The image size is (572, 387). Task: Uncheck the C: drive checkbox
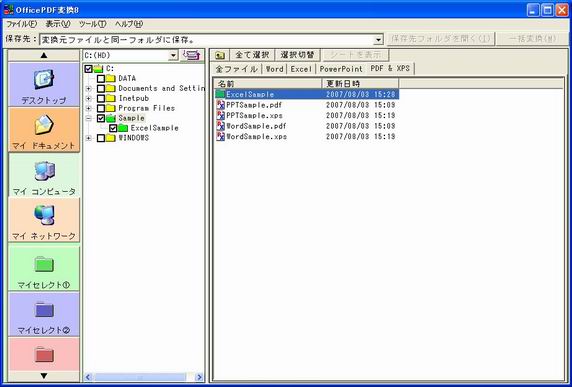(88, 68)
